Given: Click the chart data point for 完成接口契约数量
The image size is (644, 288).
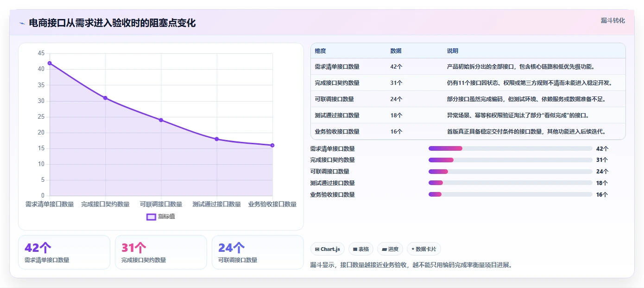Looking at the screenshot, I should [105, 98].
